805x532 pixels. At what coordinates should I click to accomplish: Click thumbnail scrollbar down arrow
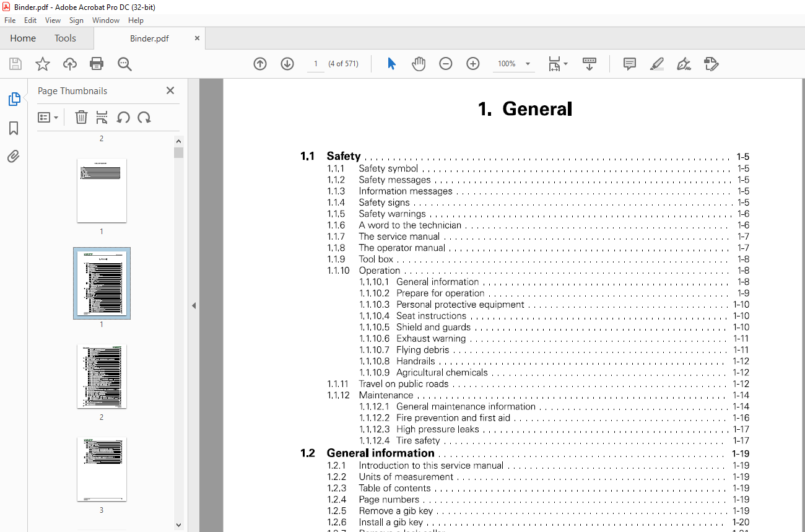(178, 525)
